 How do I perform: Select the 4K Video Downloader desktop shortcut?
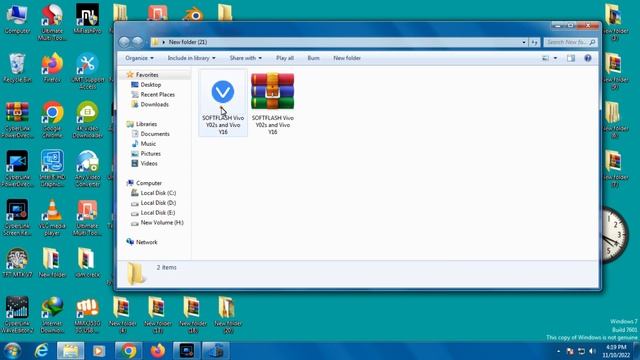(87, 120)
